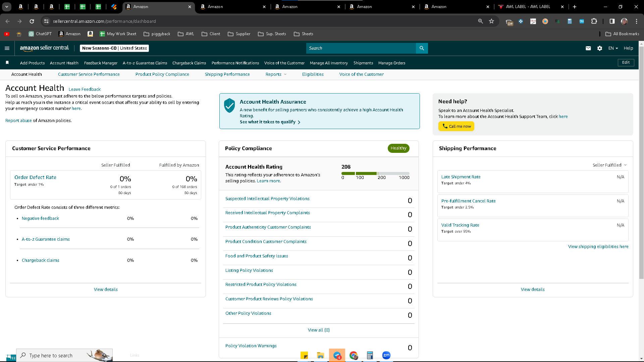This screenshot has height=362, width=644.
Task: Open the Late Shipment Rate link
Action: 461,177
